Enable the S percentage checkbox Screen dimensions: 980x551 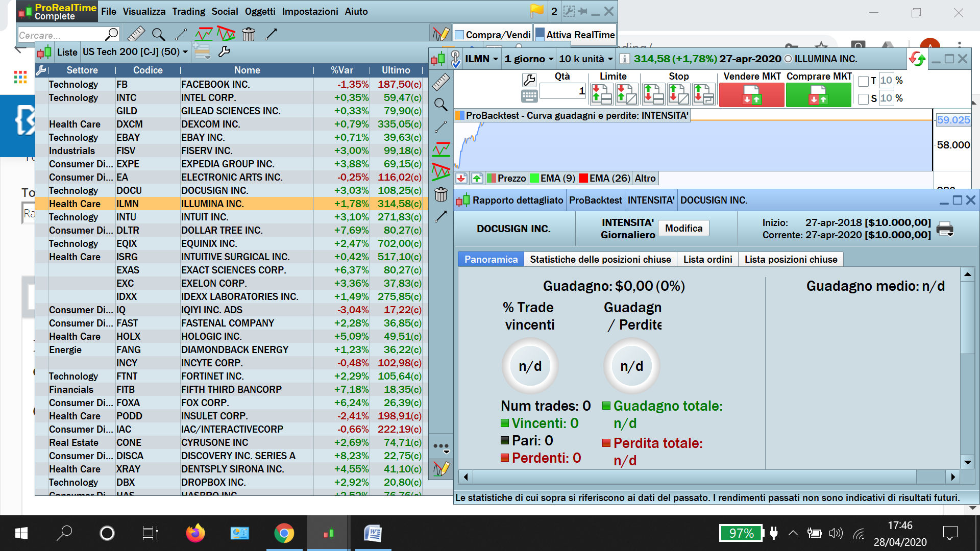click(864, 98)
